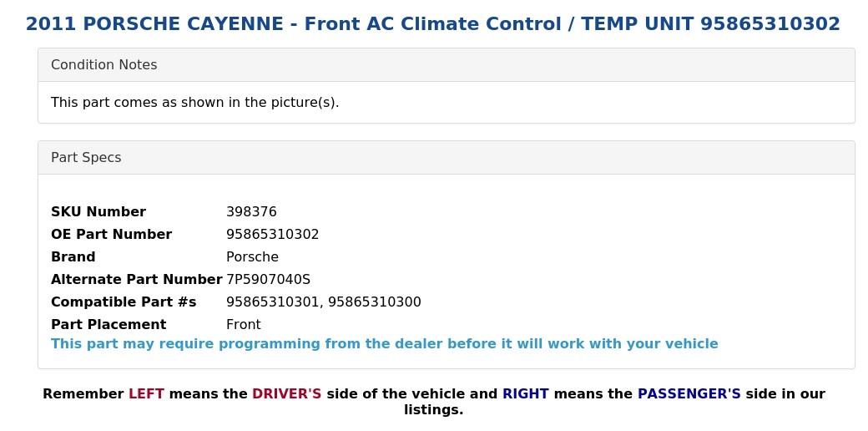The image size is (868, 431).
Task: Select OE part number 95865310302 value
Action: (272, 235)
